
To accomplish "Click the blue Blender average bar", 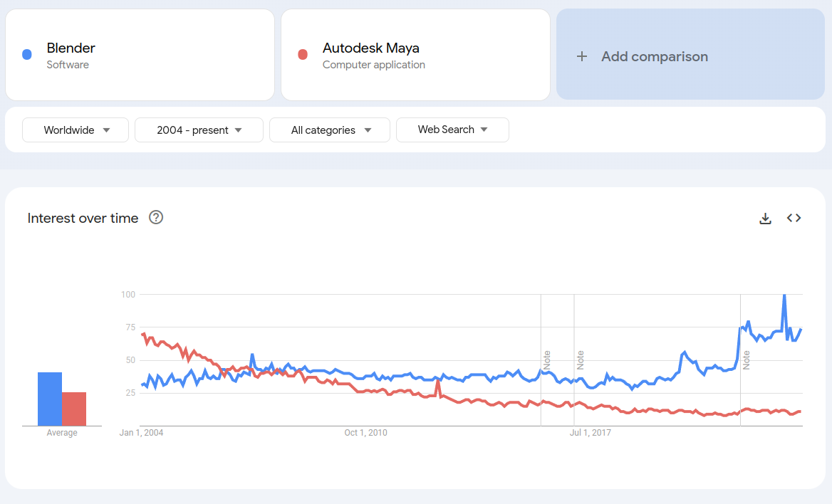I will 50,399.
